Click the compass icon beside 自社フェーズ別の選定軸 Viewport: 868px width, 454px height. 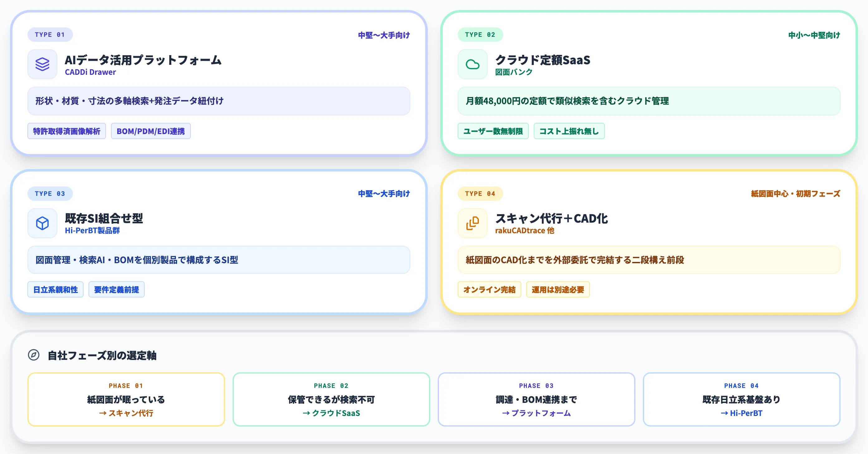(x=34, y=355)
